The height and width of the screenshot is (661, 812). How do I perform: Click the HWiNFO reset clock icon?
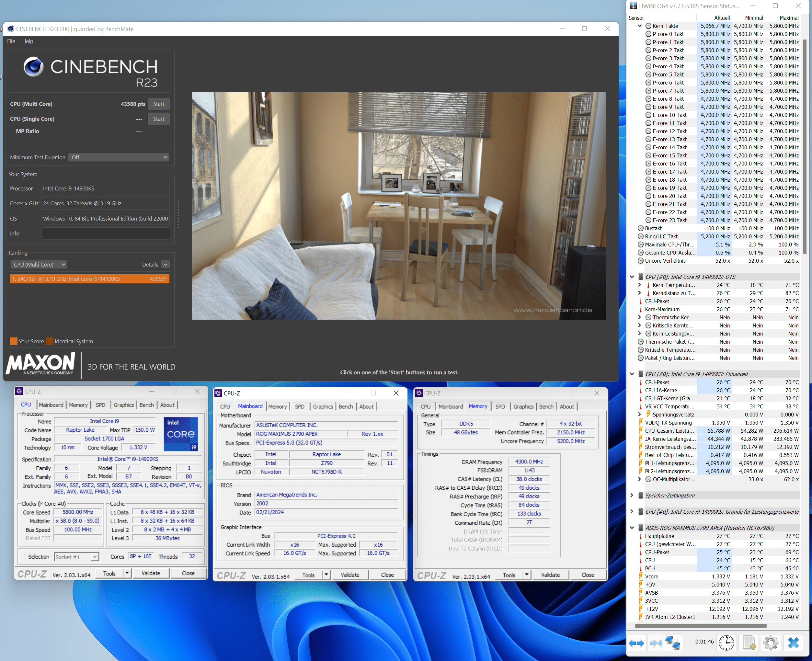(726, 643)
